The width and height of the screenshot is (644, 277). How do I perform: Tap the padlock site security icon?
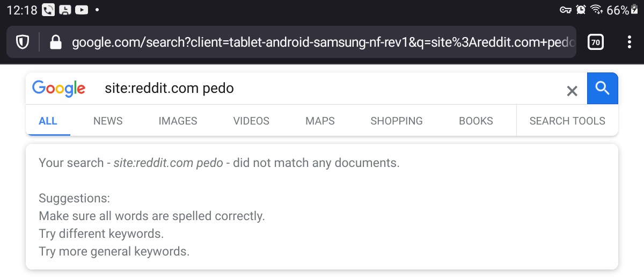point(55,42)
